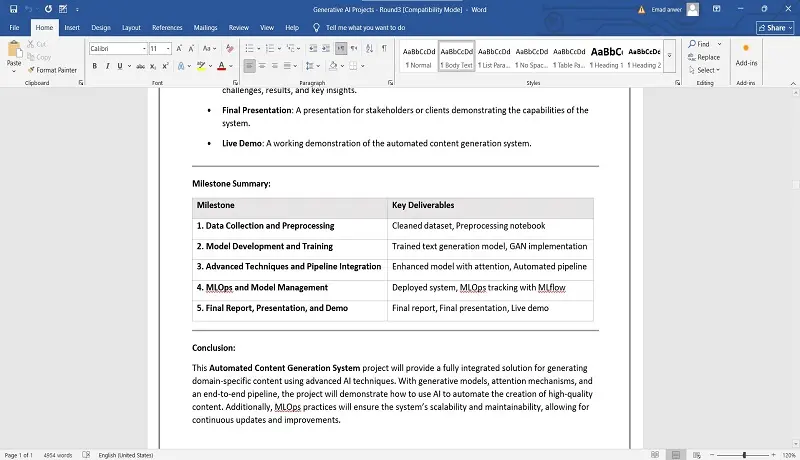Click the account warning triangle icon

click(x=641, y=10)
